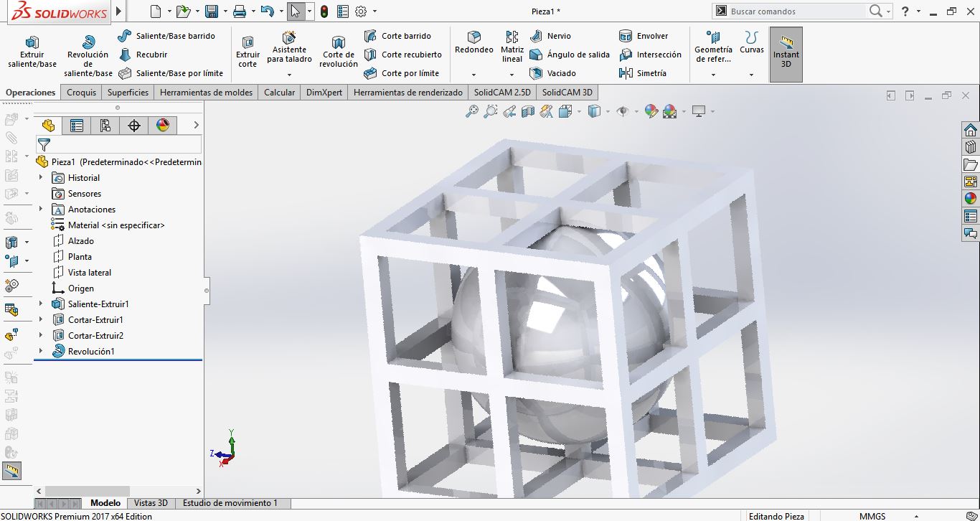This screenshot has height=521, width=980.
Task: Expand the Anotaciones folder arrow
Action: (41, 210)
